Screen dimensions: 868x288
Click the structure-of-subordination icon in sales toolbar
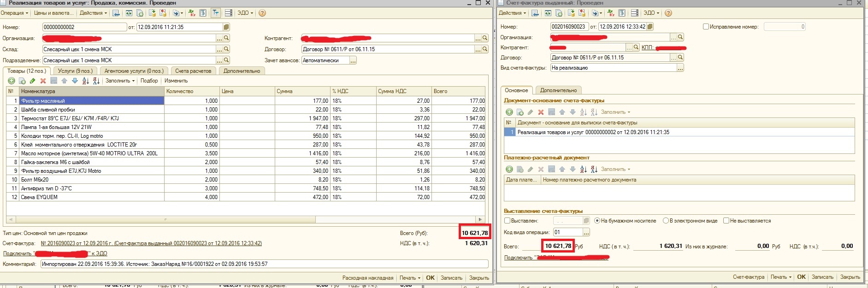203,13
